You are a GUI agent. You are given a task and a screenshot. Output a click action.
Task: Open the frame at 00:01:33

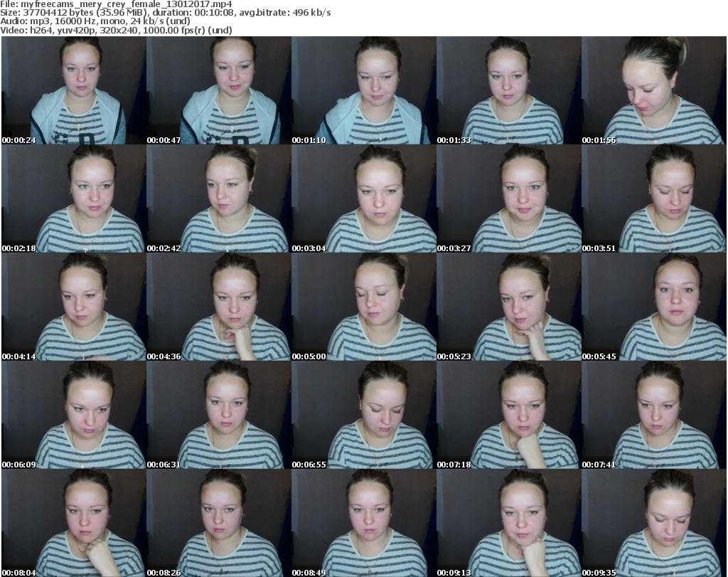(x=508, y=90)
